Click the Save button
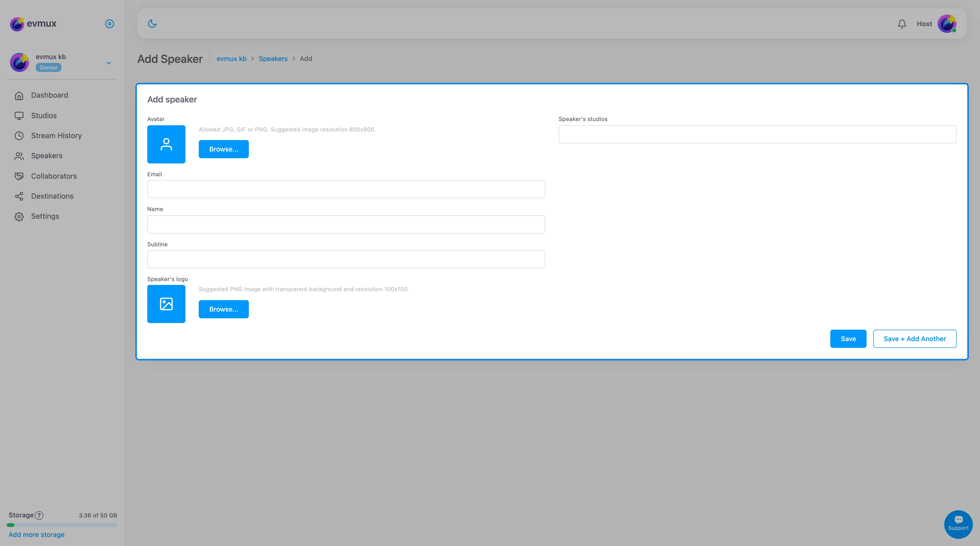Screen dimensions: 980x546 pyautogui.click(x=848, y=339)
